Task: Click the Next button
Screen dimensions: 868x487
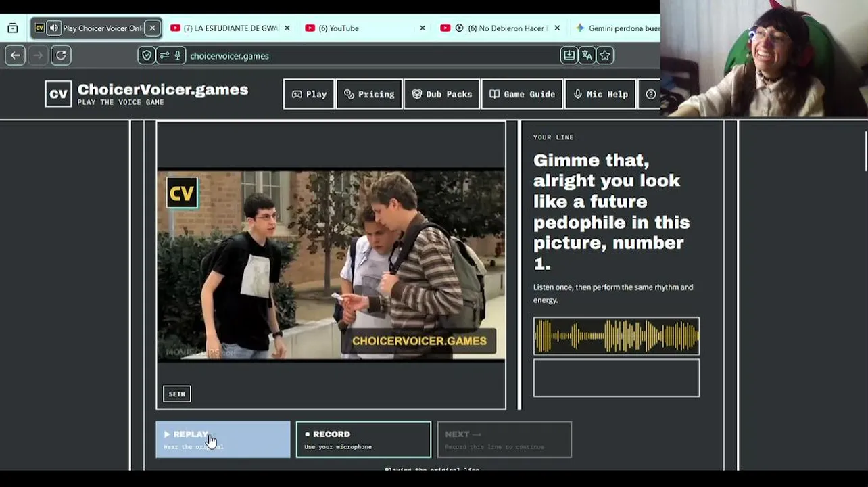Action: [504, 439]
